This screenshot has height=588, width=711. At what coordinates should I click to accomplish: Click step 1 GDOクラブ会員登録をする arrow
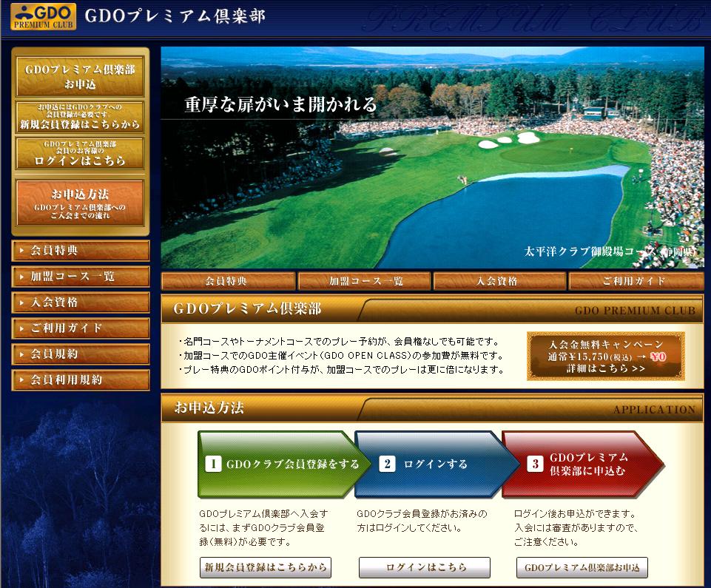(283, 464)
